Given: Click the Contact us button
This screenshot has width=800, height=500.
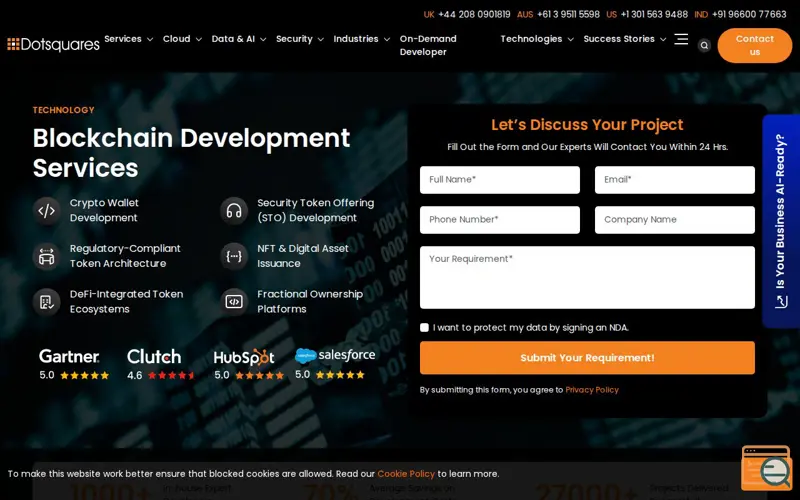Looking at the screenshot, I should [x=755, y=45].
